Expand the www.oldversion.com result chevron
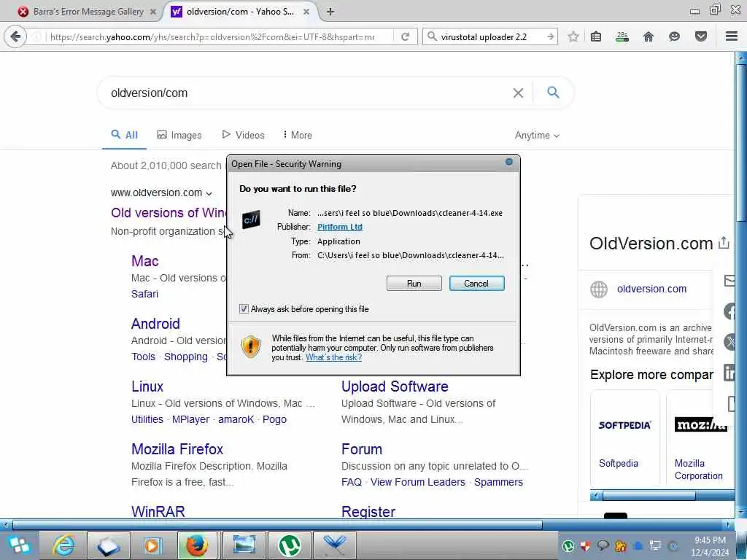 pos(209,193)
